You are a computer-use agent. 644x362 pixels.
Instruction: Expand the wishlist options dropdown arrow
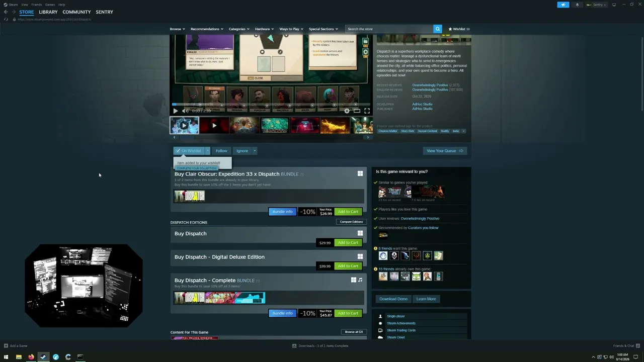point(207,151)
